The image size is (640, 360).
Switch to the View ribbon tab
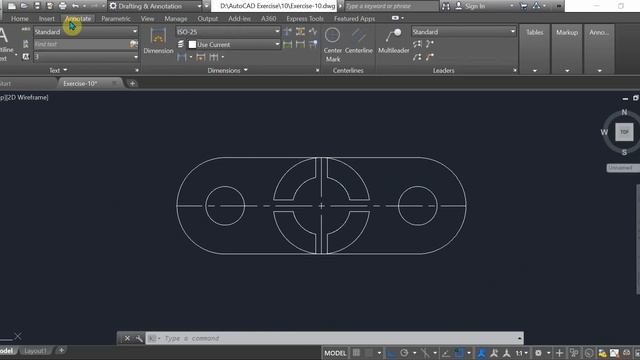click(x=147, y=19)
